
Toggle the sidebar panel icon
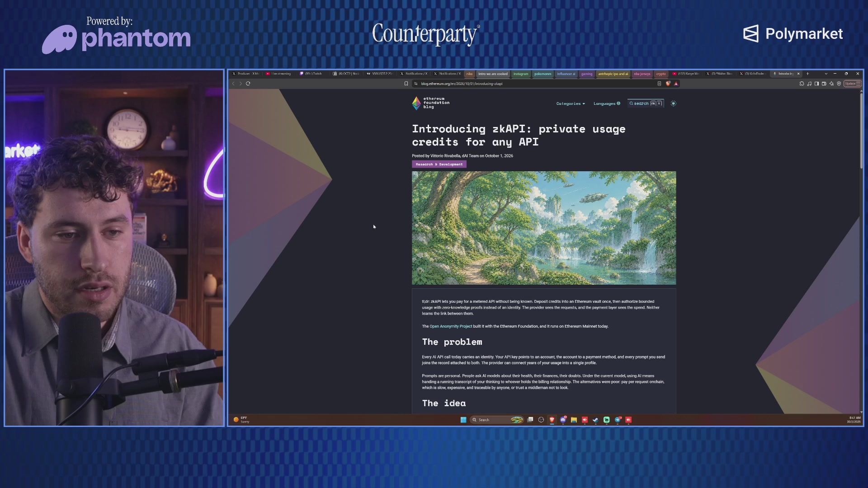[x=816, y=84]
